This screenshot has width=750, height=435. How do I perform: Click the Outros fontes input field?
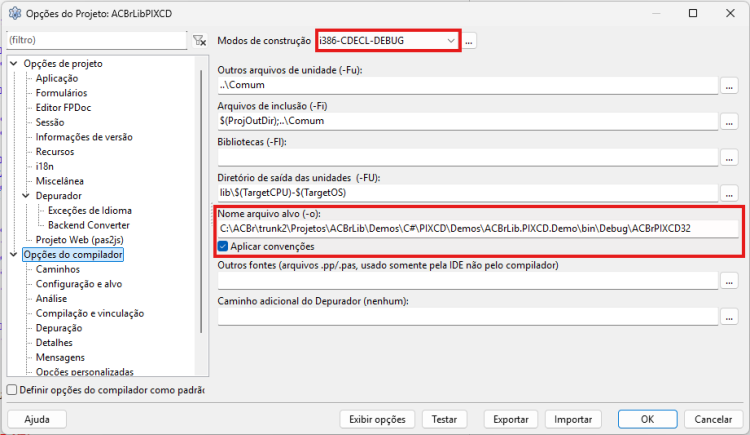pyautogui.click(x=468, y=281)
